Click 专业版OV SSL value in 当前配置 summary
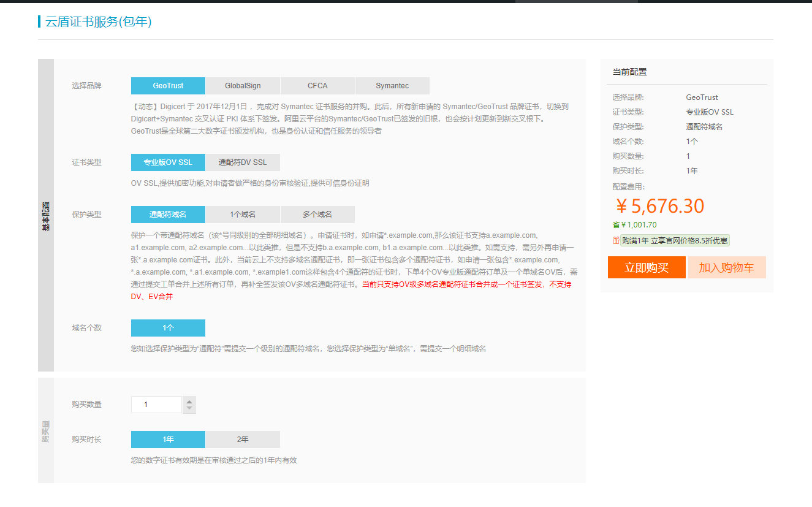This screenshot has width=812, height=507. click(710, 112)
